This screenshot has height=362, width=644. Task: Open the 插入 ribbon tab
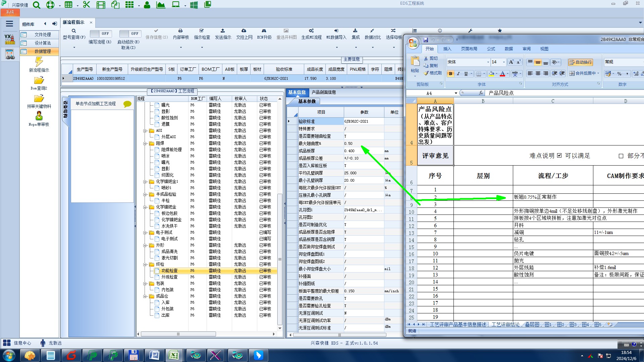pos(447,49)
